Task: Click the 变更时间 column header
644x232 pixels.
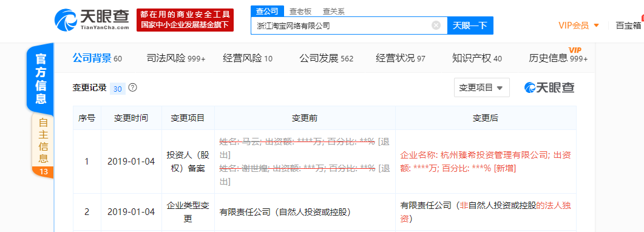Action: click(131, 118)
